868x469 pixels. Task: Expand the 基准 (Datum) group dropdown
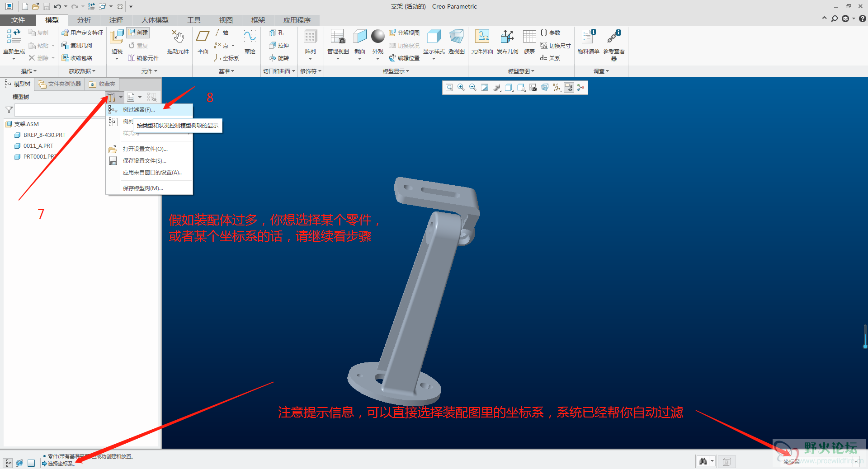[x=226, y=71]
